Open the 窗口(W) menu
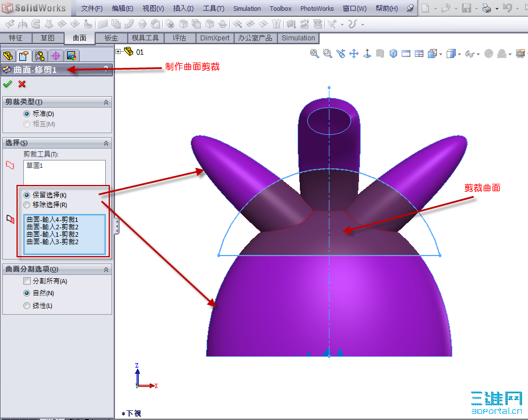Screen dimensions: 528x420 [354, 9]
